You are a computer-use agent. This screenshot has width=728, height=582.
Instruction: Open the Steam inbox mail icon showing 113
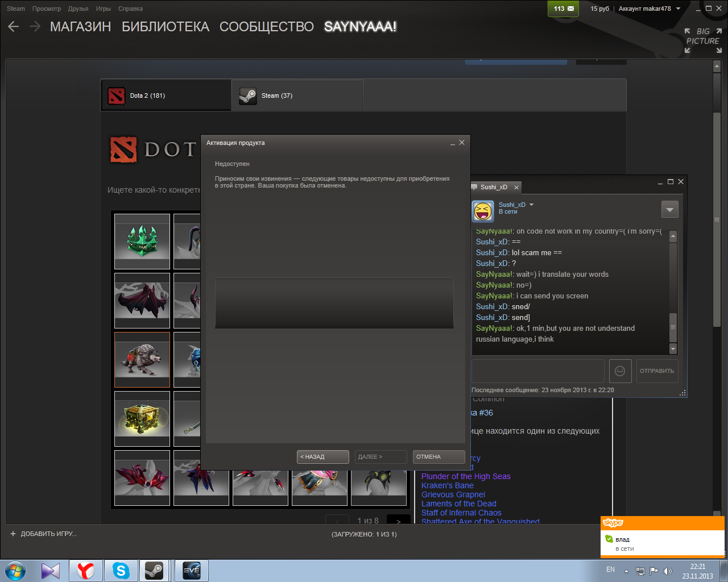click(564, 9)
